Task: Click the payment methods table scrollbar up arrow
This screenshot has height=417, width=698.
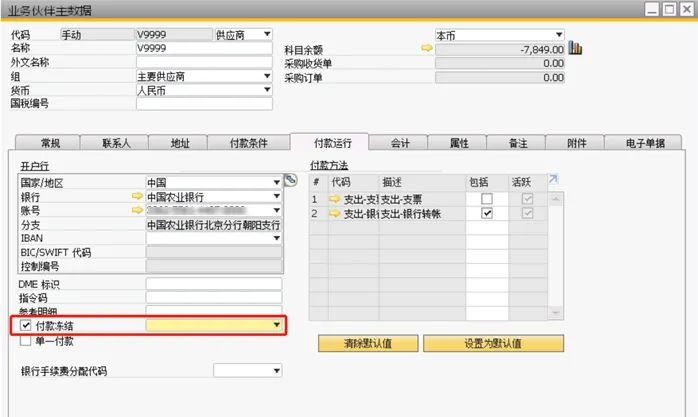Action: click(x=555, y=199)
